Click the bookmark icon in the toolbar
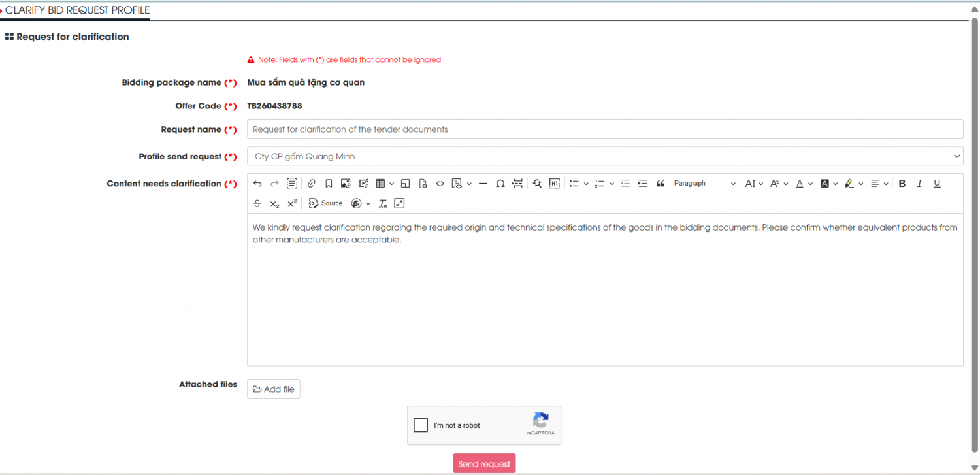Viewport: 980px width, 475px height. pos(329,184)
